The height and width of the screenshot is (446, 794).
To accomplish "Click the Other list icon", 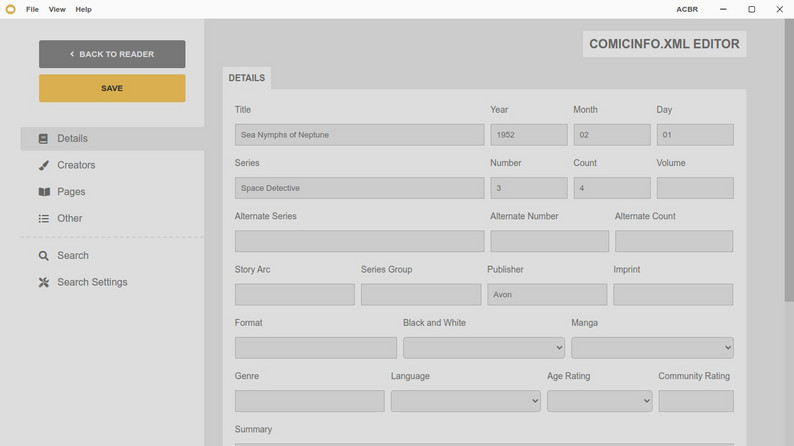I will click(x=44, y=218).
